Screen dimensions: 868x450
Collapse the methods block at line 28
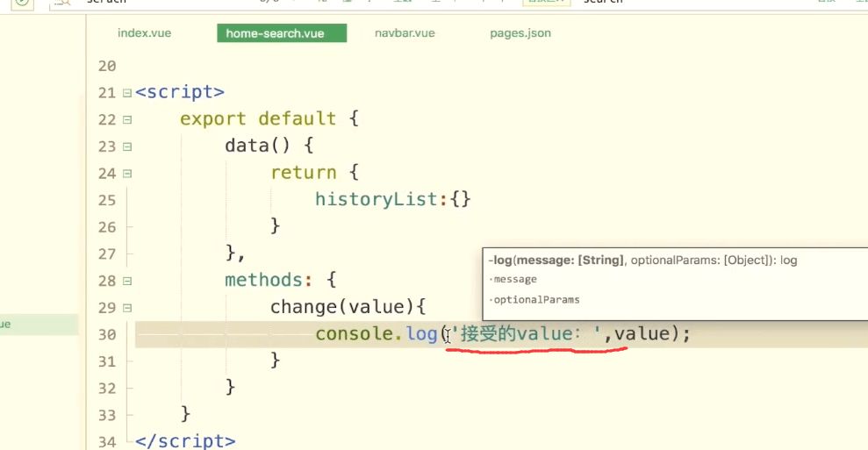(127, 282)
